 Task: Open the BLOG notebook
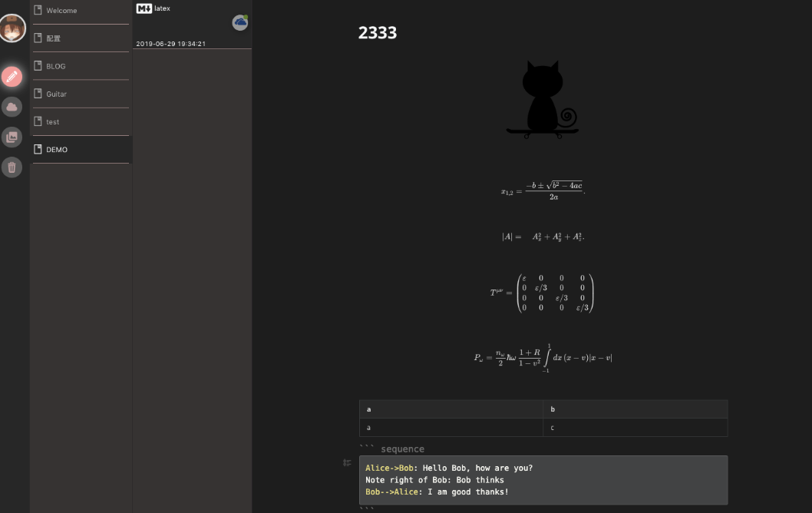click(81, 66)
